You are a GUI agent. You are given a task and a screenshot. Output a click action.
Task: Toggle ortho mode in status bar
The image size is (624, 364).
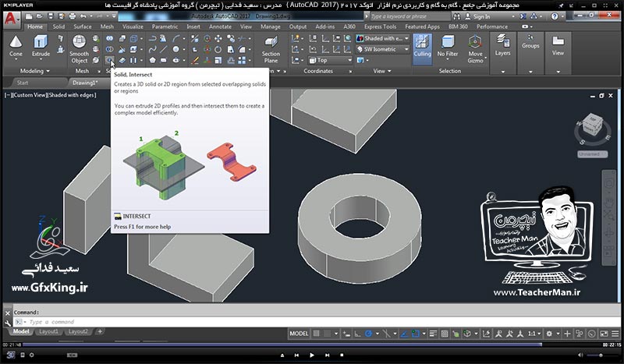[357, 334]
